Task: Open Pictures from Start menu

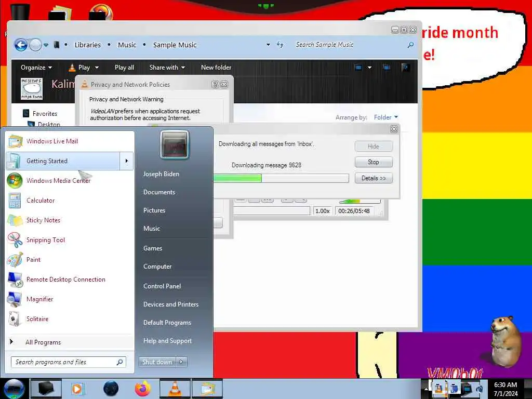Action: [x=154, y=210]
